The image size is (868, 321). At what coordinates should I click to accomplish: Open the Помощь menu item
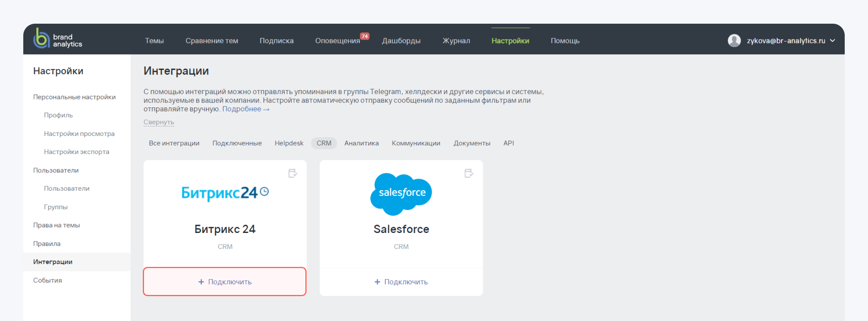tap(565, 41)
